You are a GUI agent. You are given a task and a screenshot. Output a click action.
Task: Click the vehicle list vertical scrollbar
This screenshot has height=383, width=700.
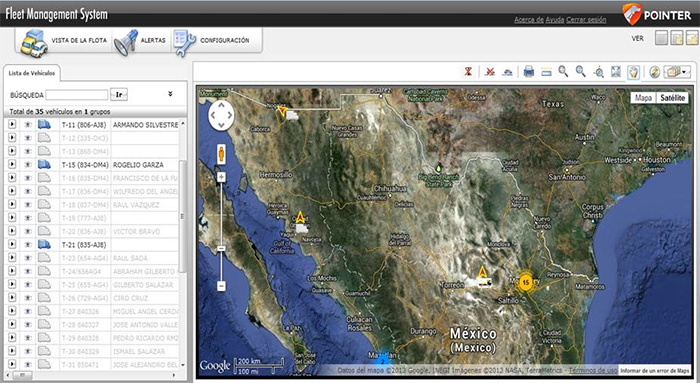click(x=183, y=216)
